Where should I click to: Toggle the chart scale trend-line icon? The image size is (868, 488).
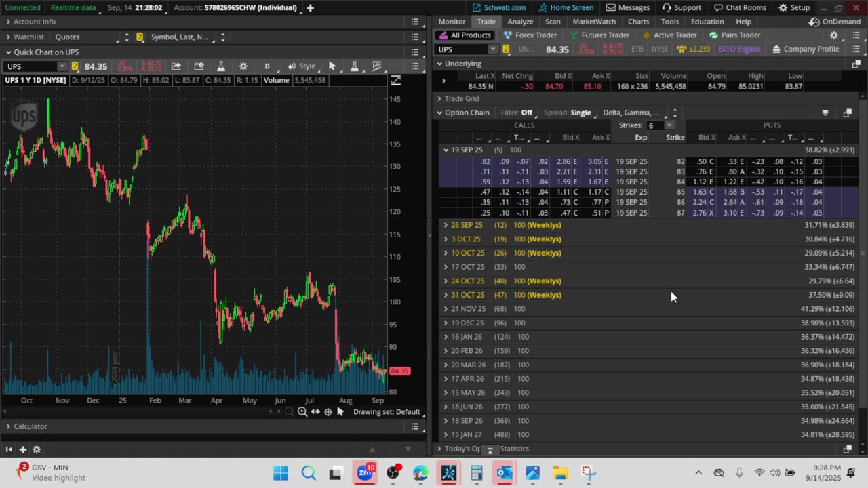coord(396,81)
